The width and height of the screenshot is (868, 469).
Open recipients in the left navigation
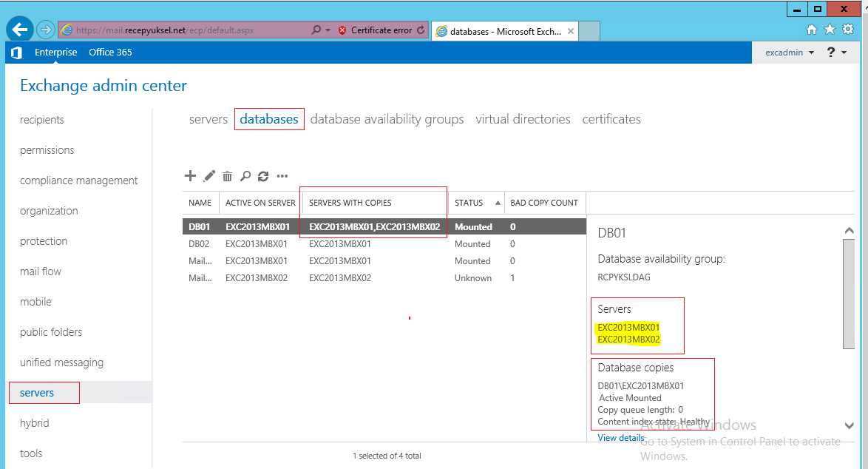click(42, 120)
